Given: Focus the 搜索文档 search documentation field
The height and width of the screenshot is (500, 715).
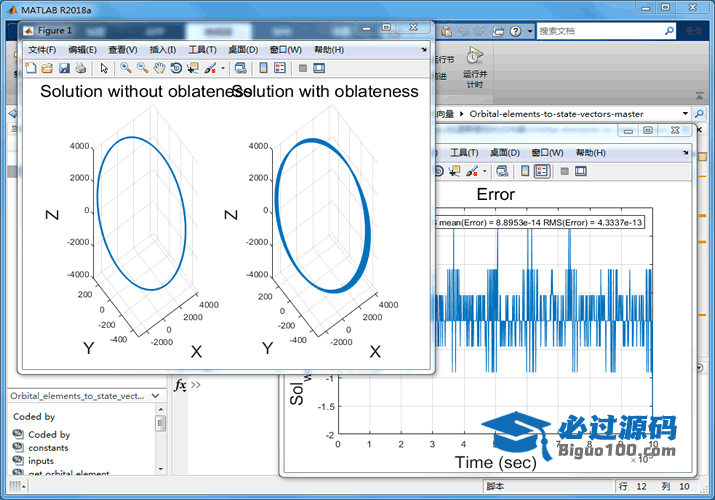Looking at the screenshot, I should point(600,31).
